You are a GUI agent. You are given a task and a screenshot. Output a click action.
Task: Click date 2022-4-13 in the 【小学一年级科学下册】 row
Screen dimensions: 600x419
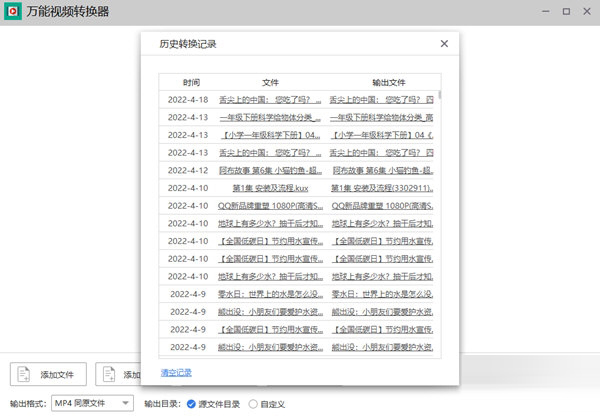tap(188, 135)
